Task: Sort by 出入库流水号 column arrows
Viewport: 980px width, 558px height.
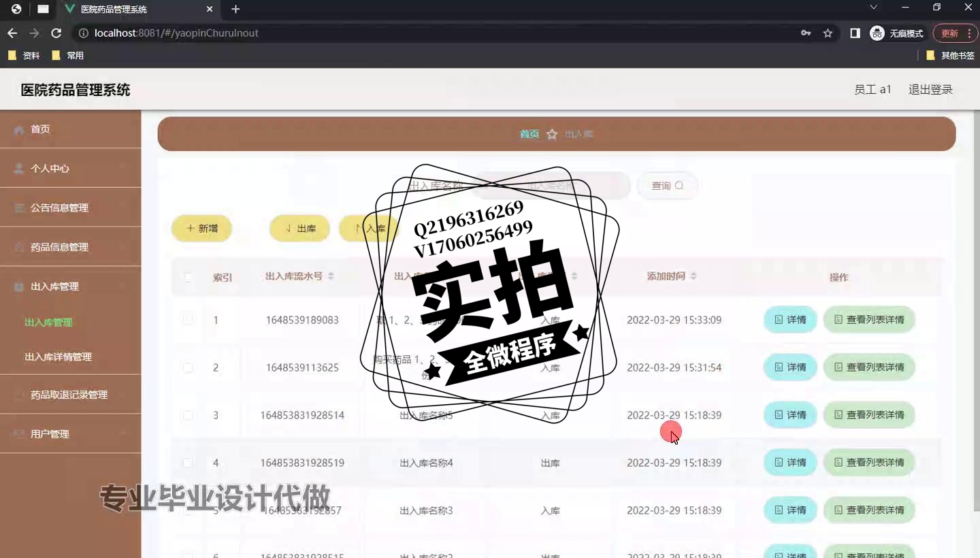Action: (x=331, y=276)
